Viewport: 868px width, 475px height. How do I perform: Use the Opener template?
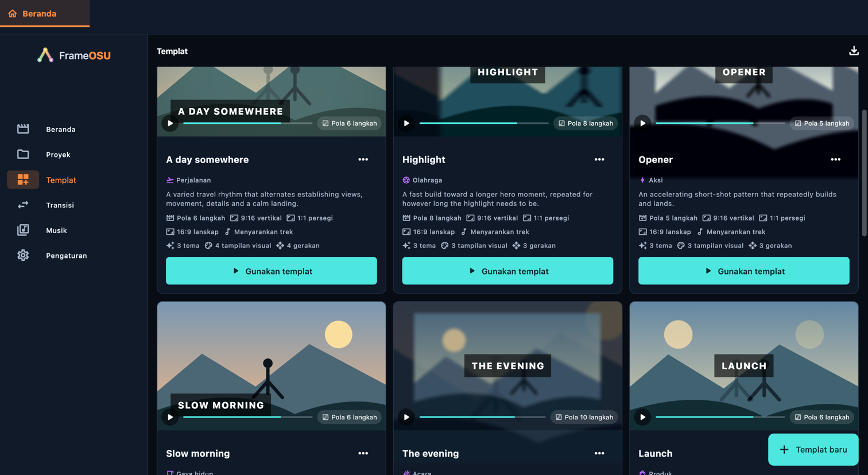coord(744,271)
